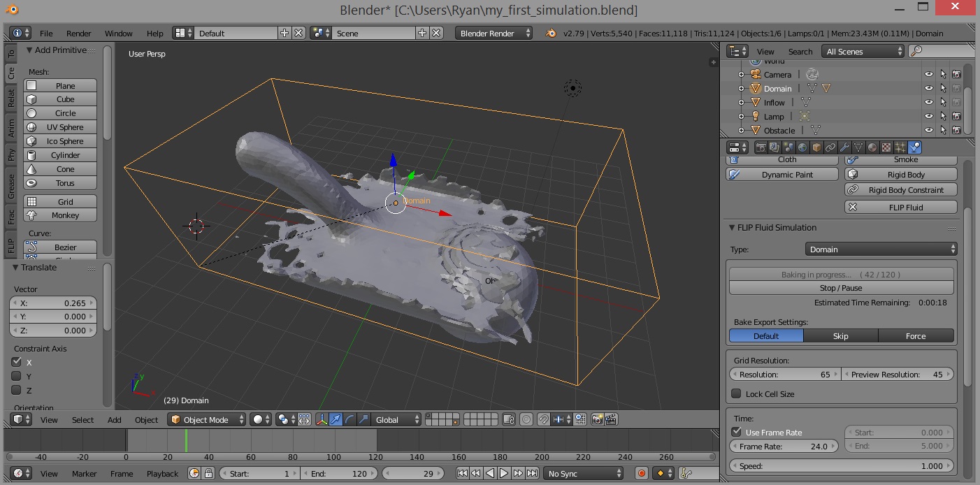Add a Monkey mesh primitive
The height and width of the screenshot is (485, 980).
[60, 215]
